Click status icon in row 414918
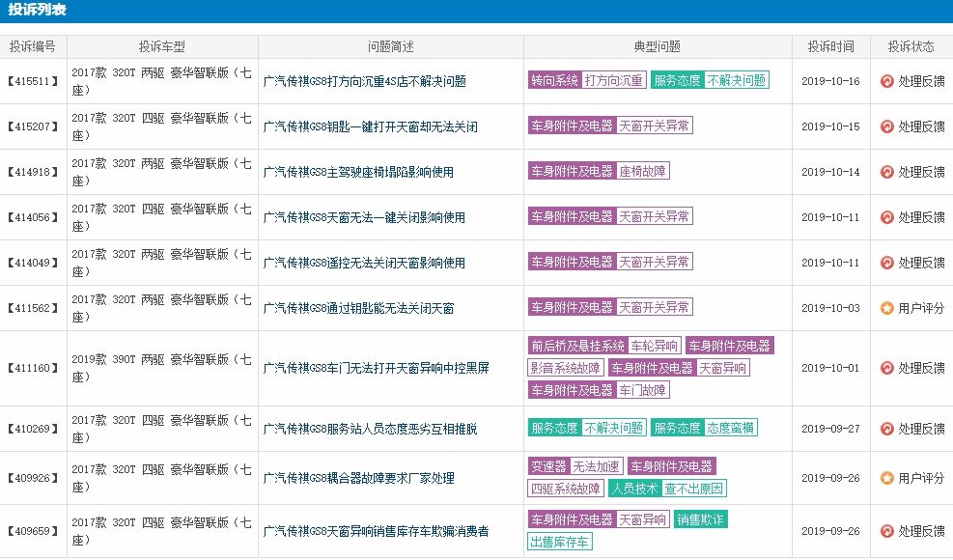This screenshot has height=560, width=953. point(886,172)
